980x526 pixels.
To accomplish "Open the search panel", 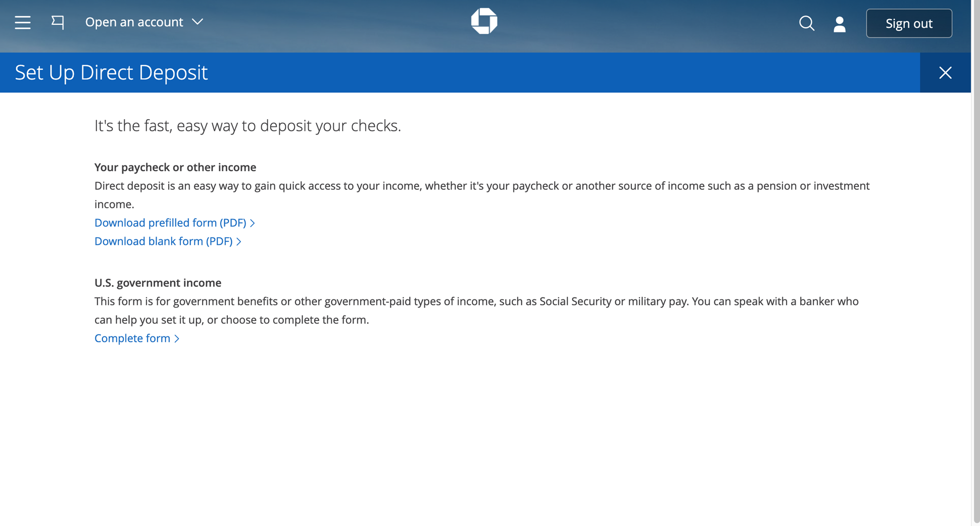I will click(x=807, y=23).
